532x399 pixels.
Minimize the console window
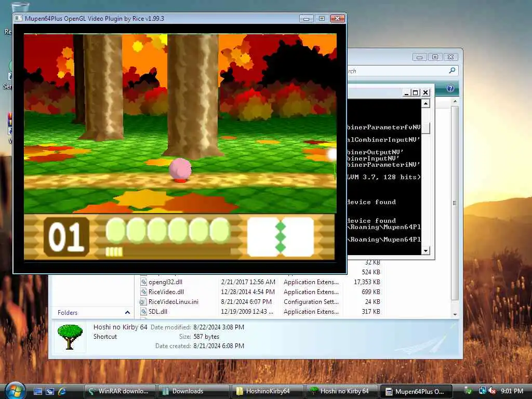pos(406,92)
